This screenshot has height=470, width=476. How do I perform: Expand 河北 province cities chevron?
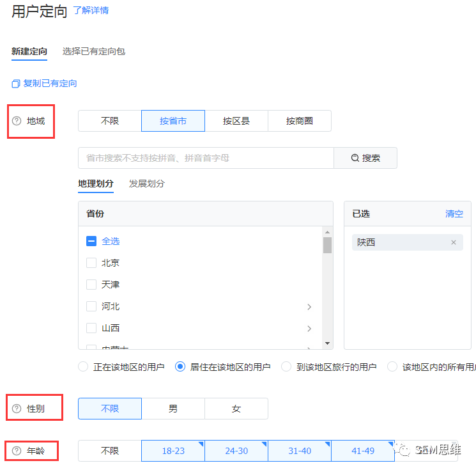309,307
